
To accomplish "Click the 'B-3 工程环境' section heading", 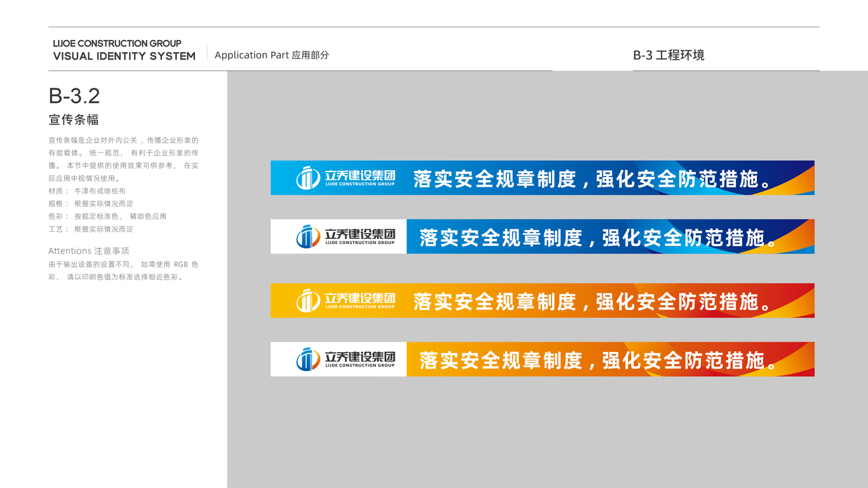I will 668,55.
